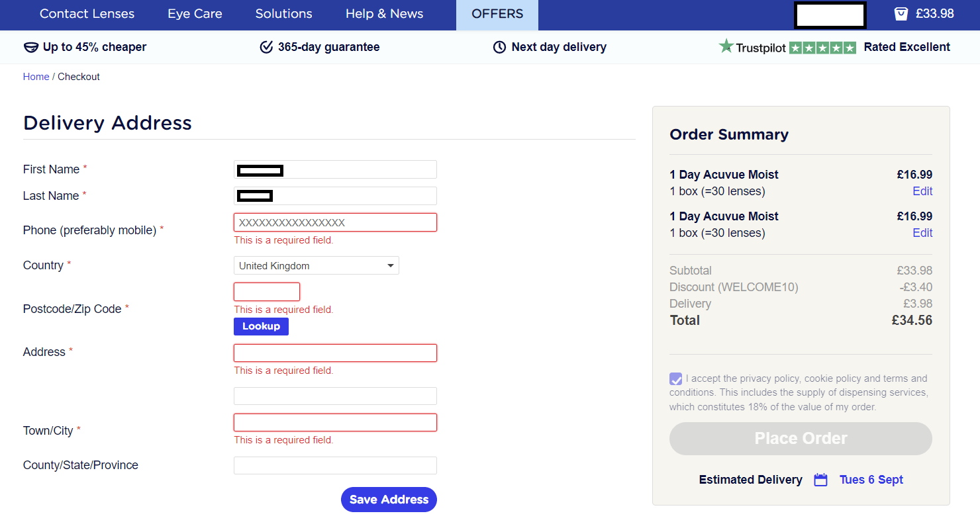Viewport: 980px width, 530px height.
Task: Select the Town/City text field
Action: (335, 422)
